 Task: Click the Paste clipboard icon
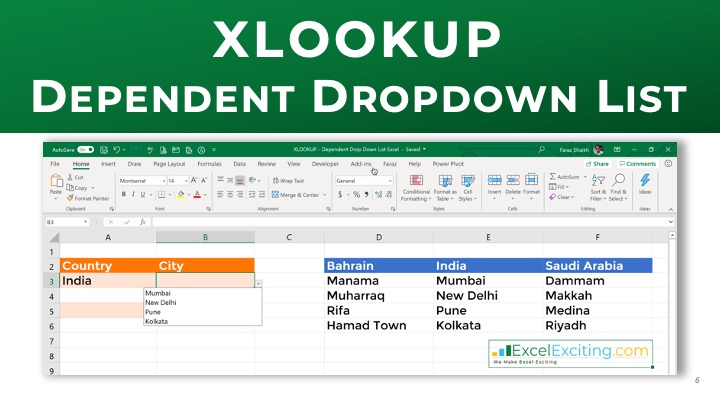56,181
